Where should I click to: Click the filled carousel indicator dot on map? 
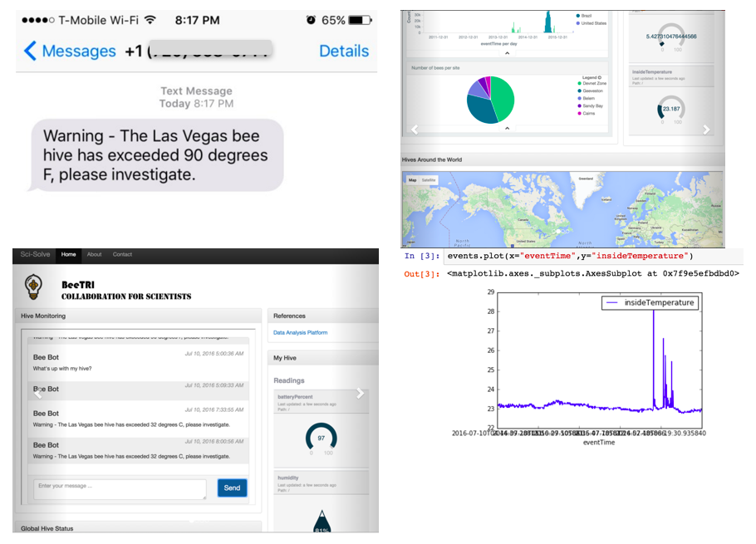[558, 231]
